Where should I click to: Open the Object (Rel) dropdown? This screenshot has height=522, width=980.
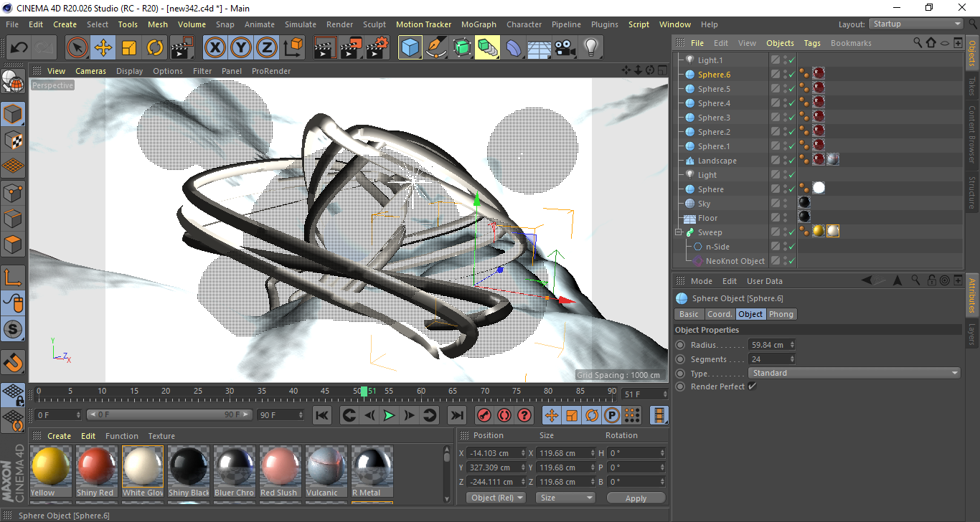click(496, 498)
